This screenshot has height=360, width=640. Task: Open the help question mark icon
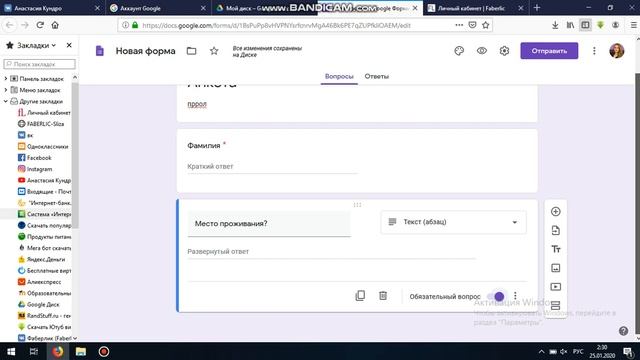point(623,331)
